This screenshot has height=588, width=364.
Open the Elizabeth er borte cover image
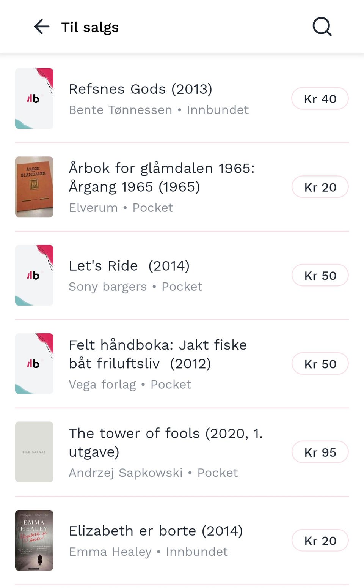[34, 540]
